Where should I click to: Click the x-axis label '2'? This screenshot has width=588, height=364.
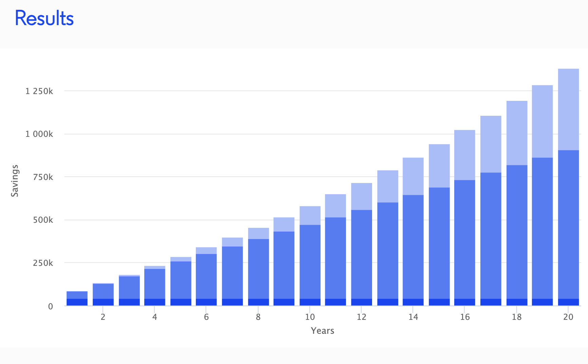(103, 317)
